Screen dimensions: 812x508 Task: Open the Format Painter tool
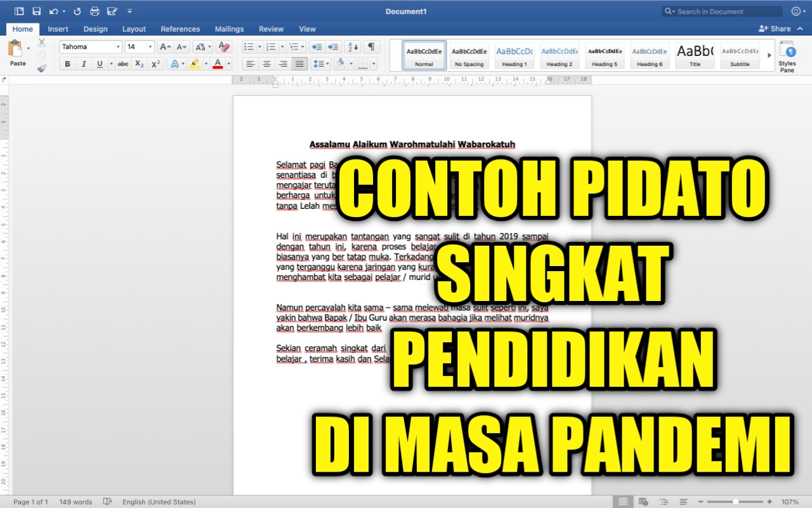42,69
